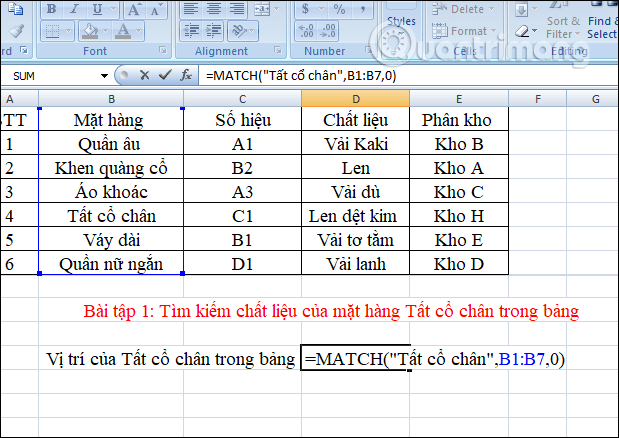
Task: Apply Percent Style format
Action: [339, 9]
